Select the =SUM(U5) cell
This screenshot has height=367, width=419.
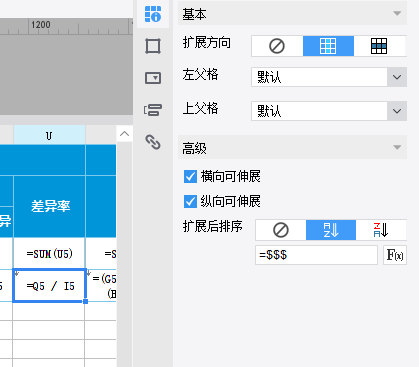click(x=49, y=254)
